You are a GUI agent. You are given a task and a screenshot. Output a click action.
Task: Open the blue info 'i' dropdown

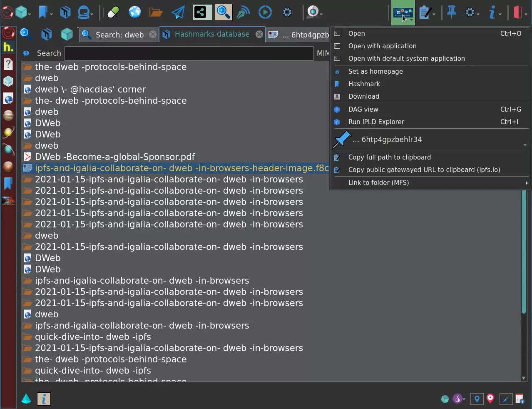click(494, 12)
